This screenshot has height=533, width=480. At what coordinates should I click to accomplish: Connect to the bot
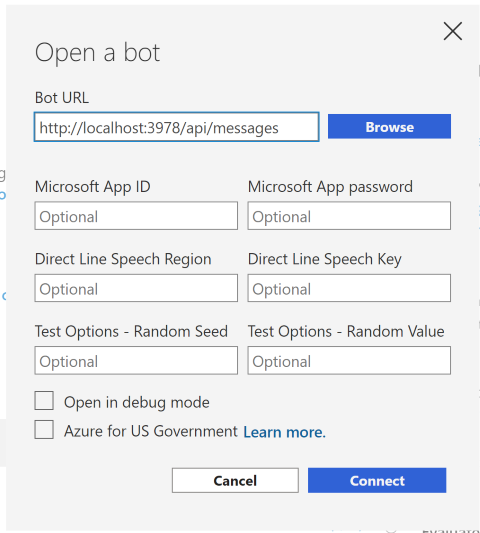coord(377,480)
